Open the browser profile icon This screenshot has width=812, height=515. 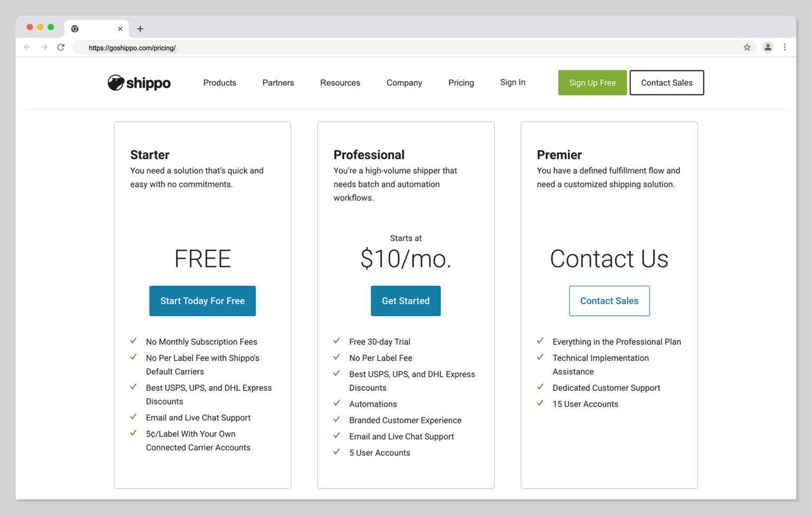click(768, 47)
